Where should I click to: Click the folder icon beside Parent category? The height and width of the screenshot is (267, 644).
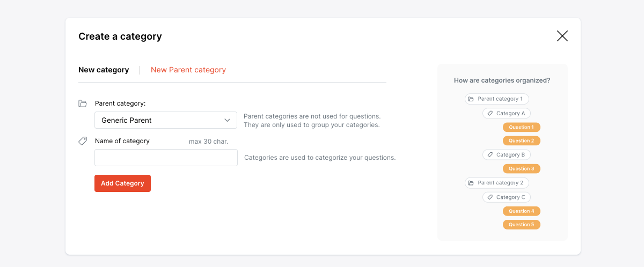[x=82, y=103]
